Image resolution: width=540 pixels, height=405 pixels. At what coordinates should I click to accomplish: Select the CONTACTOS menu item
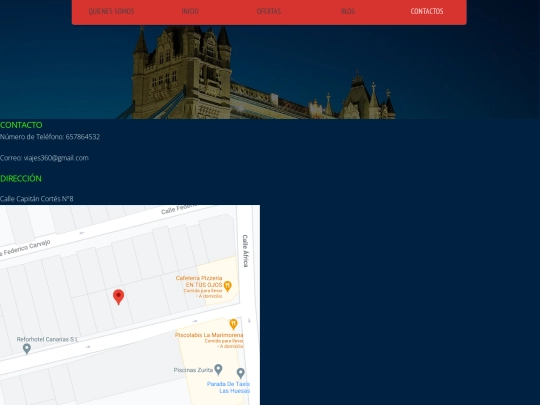pos(427,11)
